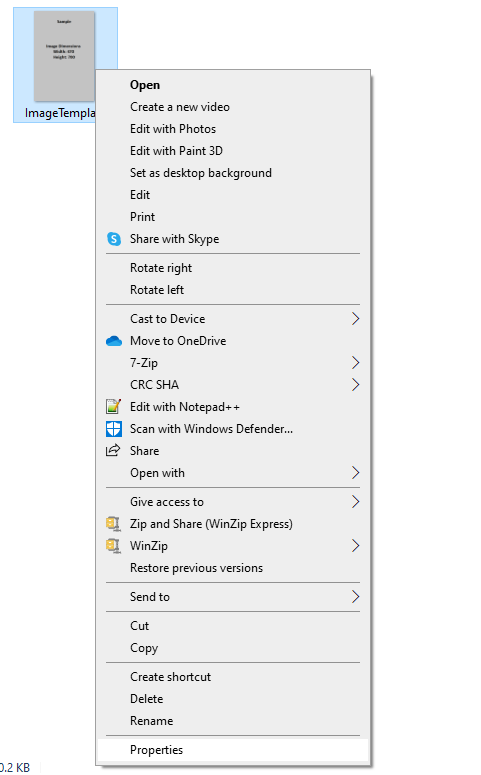The height and width of the screenshot is (775, 481).
Task: Click the Notepad++ icon
Action: [114, 407]
